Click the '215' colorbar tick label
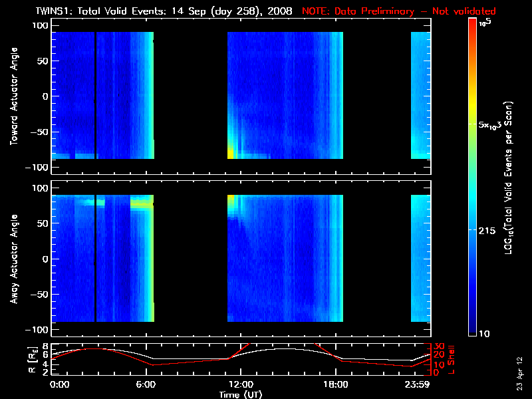532x399 pixels. coord(487,231)
